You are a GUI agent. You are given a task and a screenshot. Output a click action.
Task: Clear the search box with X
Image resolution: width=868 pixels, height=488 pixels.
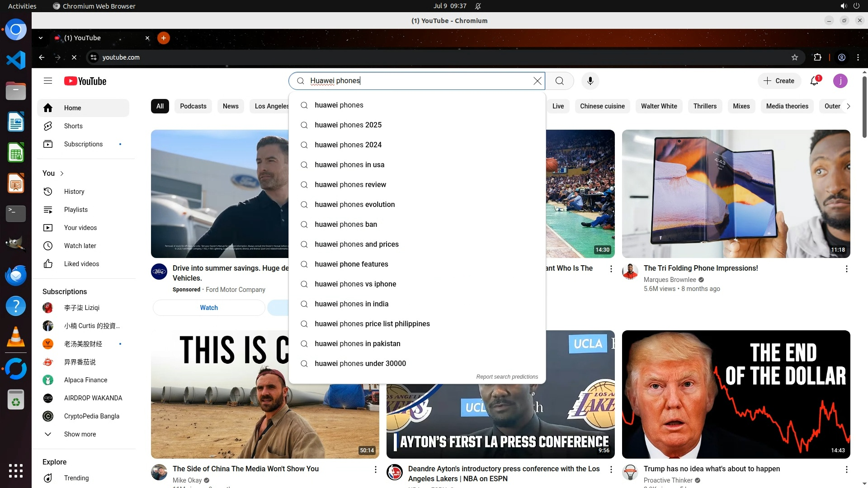click(537, 81)
